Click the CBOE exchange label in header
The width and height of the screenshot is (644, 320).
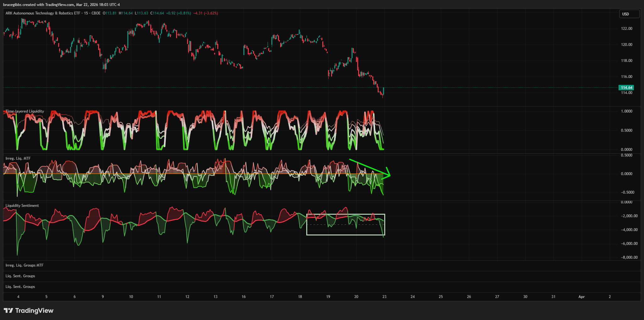coord(96,13)
